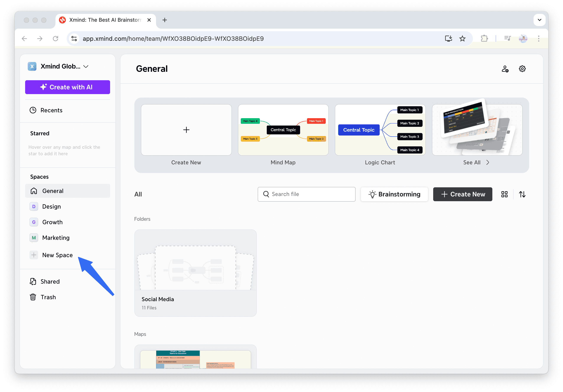Toggle Brainstorming mode
This screenshot has width=563, height=392.
[394, 194]
